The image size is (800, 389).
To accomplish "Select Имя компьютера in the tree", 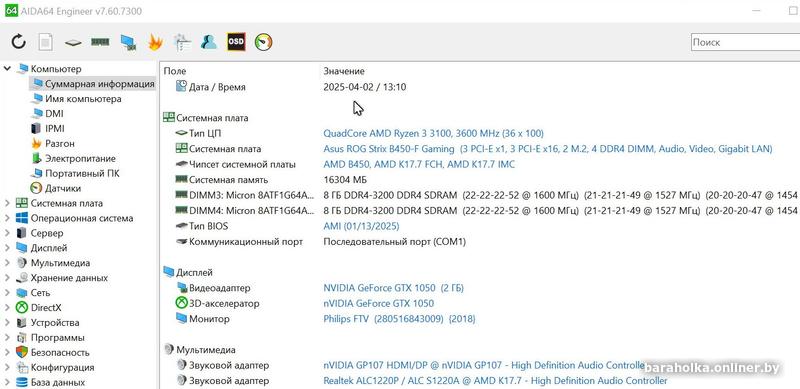I will click(83, 99).
